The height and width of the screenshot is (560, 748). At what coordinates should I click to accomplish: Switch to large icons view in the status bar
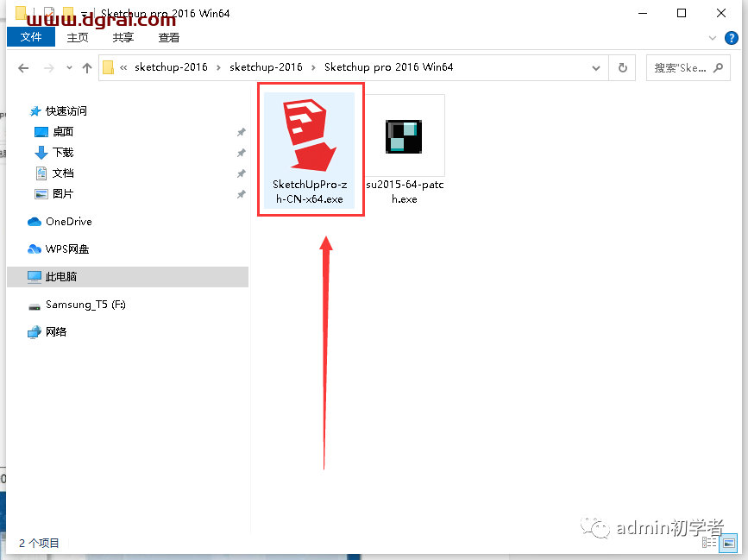[x=728, y=543]
